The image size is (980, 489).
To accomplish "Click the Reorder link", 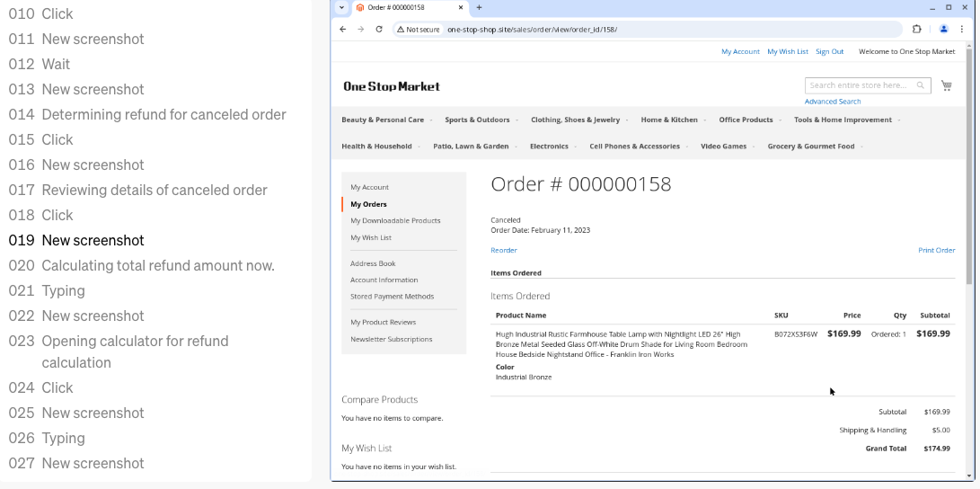I will tap(504, 250).
